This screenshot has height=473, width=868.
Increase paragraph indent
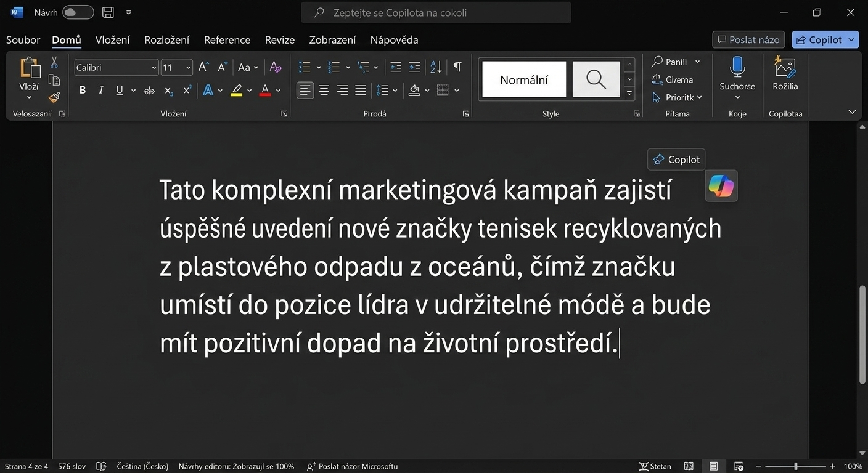coord(414,67)
